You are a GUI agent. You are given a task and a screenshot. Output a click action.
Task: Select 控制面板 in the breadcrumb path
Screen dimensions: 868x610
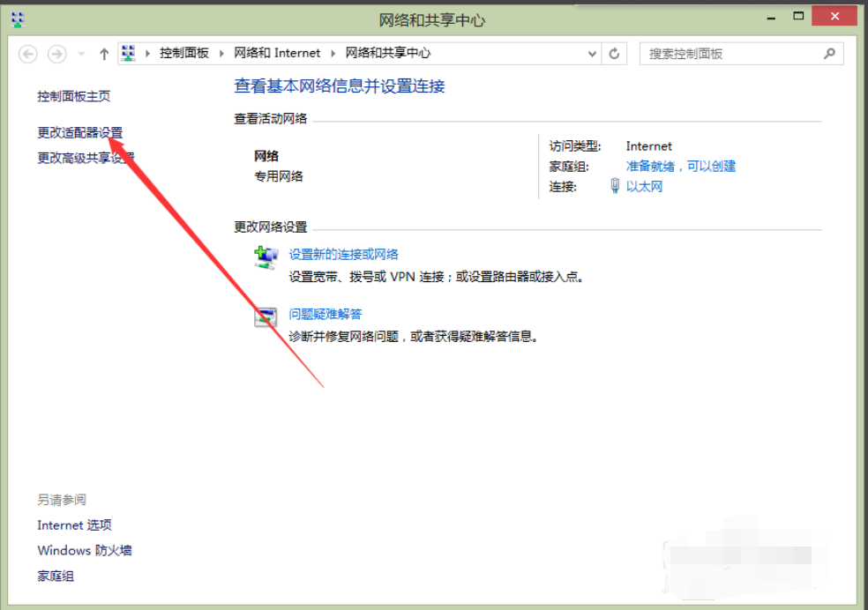point(185,53)
